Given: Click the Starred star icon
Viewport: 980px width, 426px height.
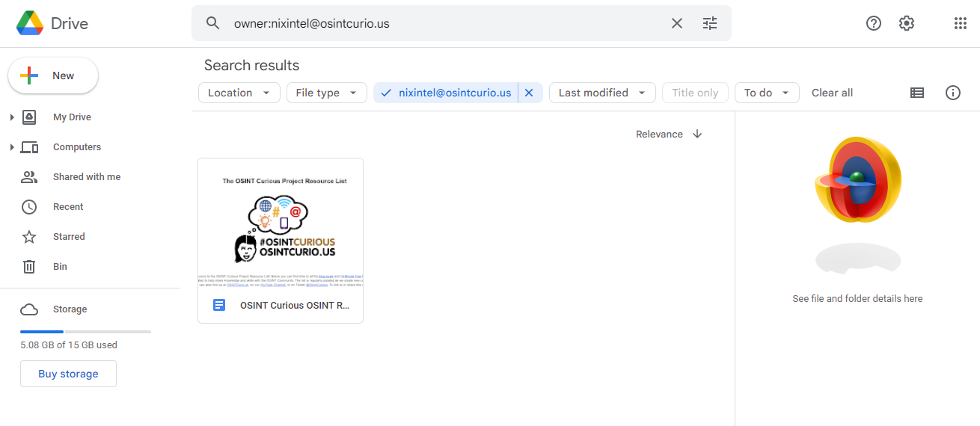Looking at the screenshot, I should click(29, 237).
